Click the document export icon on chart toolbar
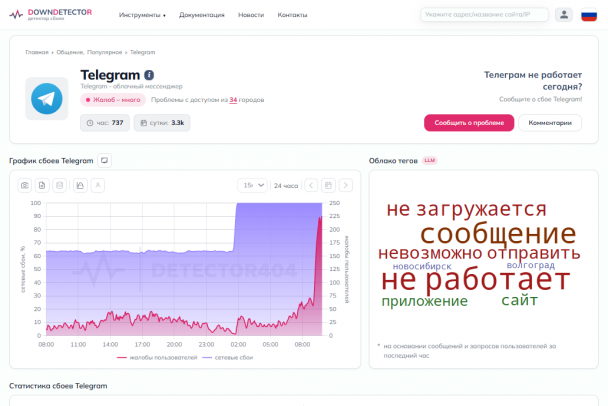 (x=43, y=185)
